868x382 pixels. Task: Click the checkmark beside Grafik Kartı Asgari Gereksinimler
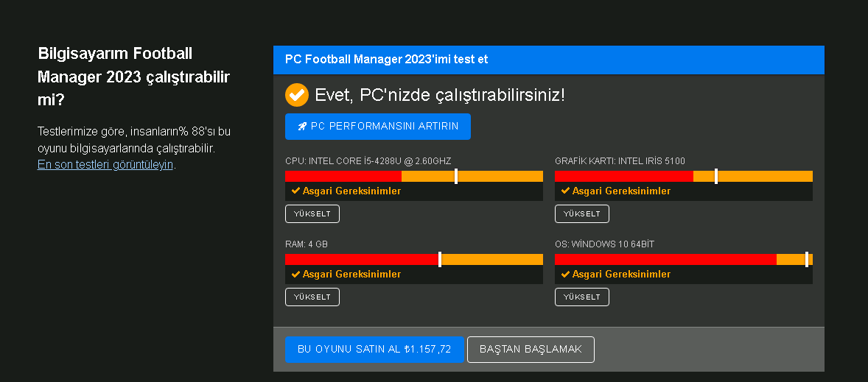point(565,191)
